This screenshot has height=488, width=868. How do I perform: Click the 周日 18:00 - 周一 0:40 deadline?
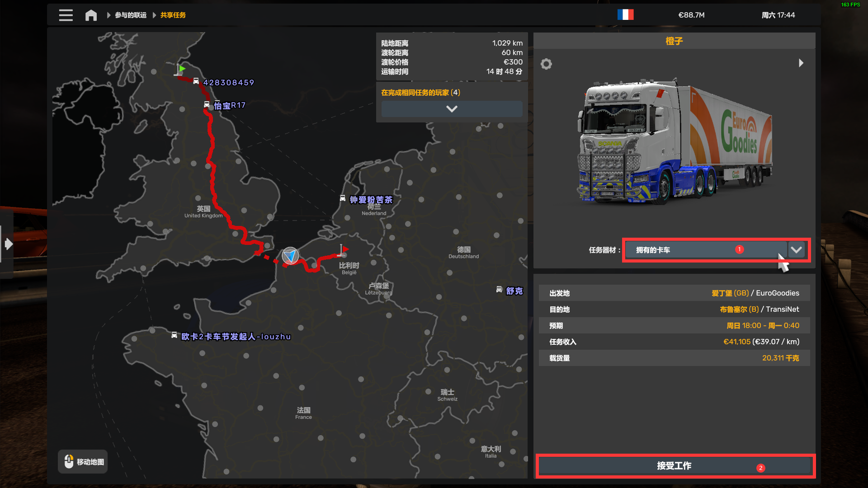pyautogui.click(x=763, y=326)
